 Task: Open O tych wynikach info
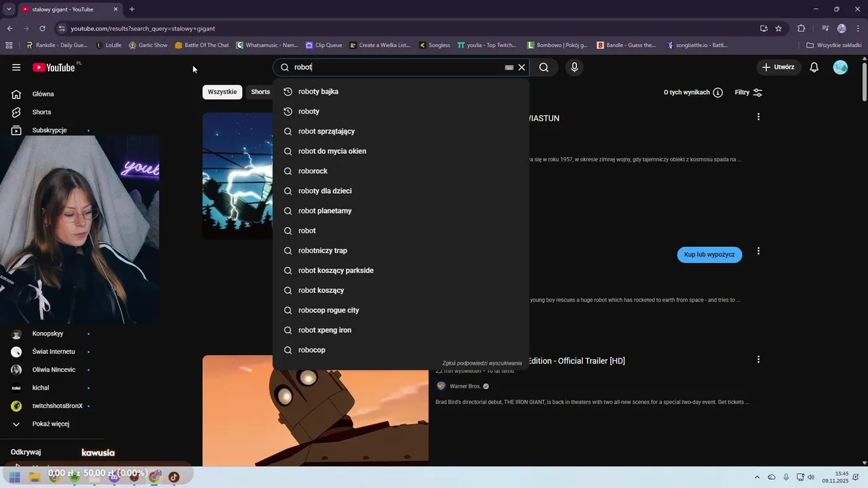click(693, 92)
